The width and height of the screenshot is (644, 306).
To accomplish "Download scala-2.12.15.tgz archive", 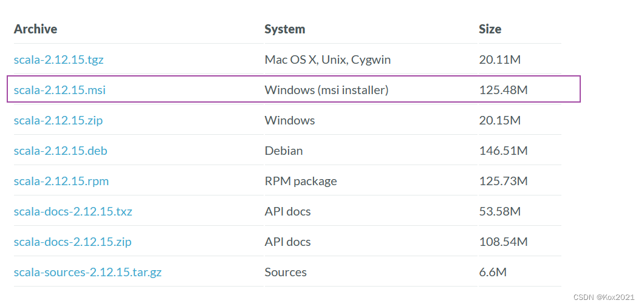I will click(59, 60).
